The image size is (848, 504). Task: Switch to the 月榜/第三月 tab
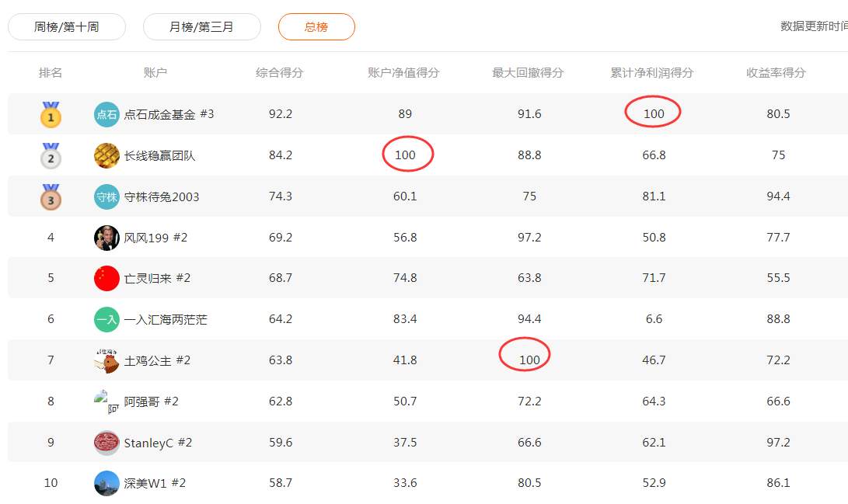[202, 27]
